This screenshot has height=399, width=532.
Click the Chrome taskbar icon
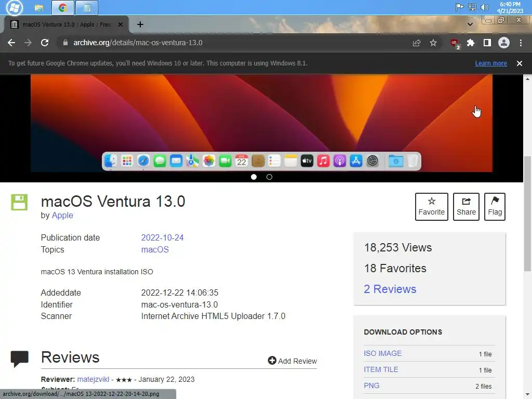pyautogui.click(x=63, y=7)
